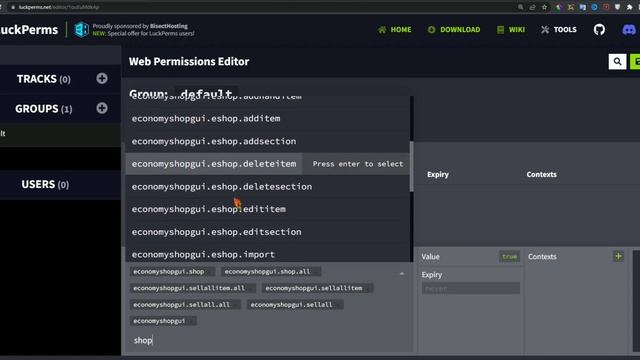Open the TOOLS menu
640x360 pixels.
(x=559, y=29)
